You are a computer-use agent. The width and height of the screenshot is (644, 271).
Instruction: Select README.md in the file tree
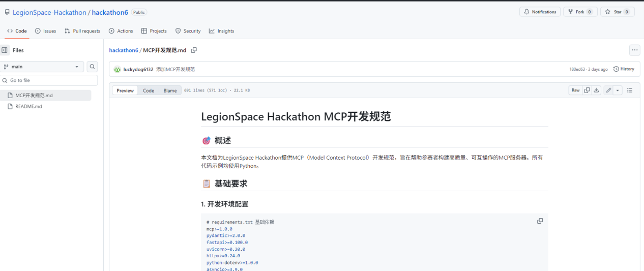click(x=46, y=106)
